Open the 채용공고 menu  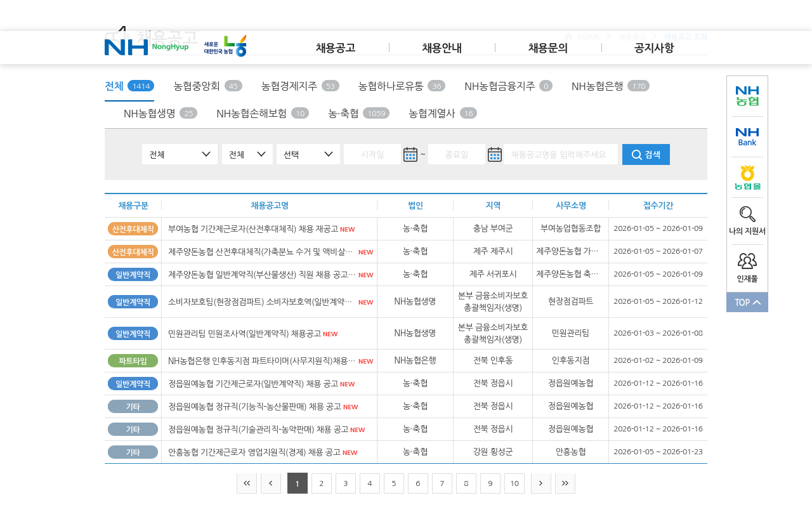click(x=336, y=48)
